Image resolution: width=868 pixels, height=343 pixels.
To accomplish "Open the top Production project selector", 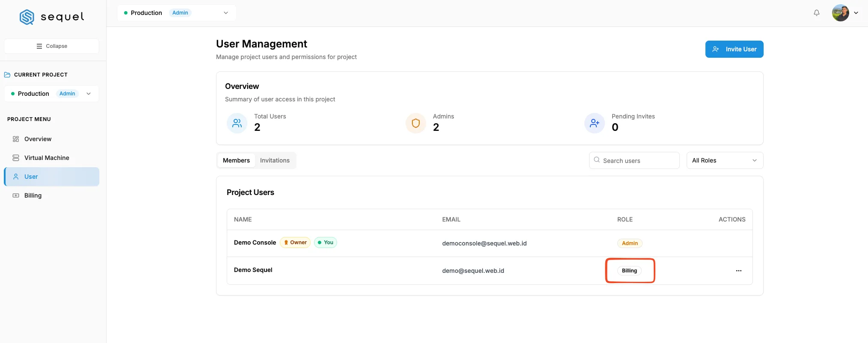I will pos(177,13).
